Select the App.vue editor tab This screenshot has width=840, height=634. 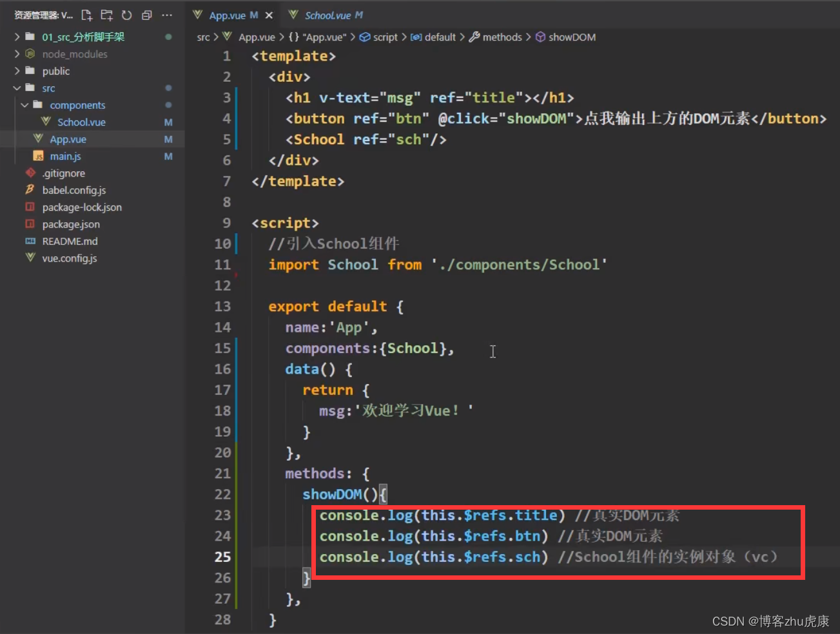tap(227, 15)
